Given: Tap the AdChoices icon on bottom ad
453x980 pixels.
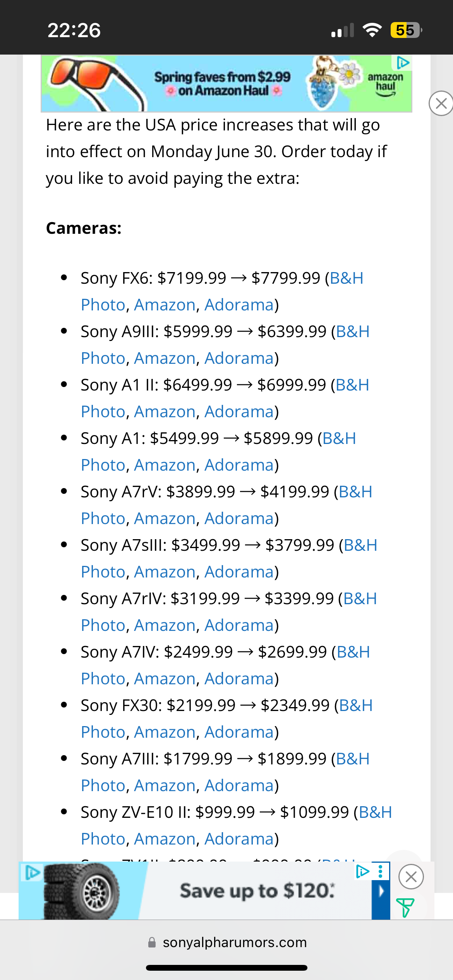Looking at the screenshot, I should (362, 871).
